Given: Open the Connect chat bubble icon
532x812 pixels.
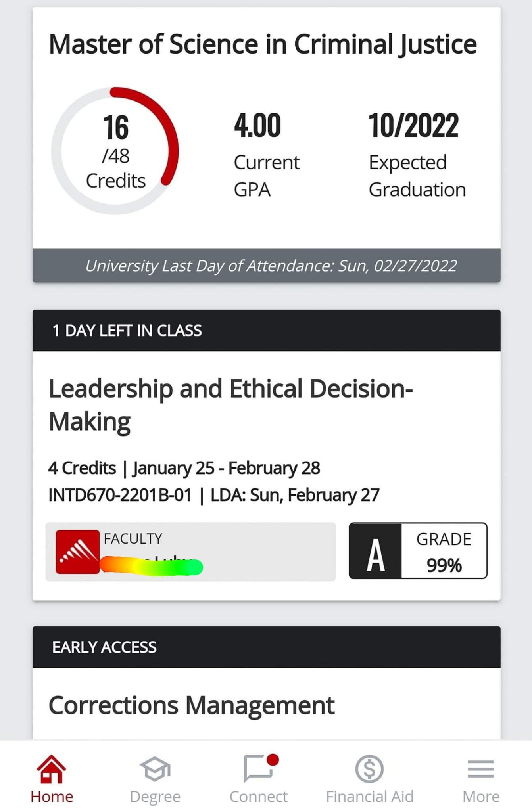Looking at the screenshot, I should pyautogui.click(x=259, y=768).
